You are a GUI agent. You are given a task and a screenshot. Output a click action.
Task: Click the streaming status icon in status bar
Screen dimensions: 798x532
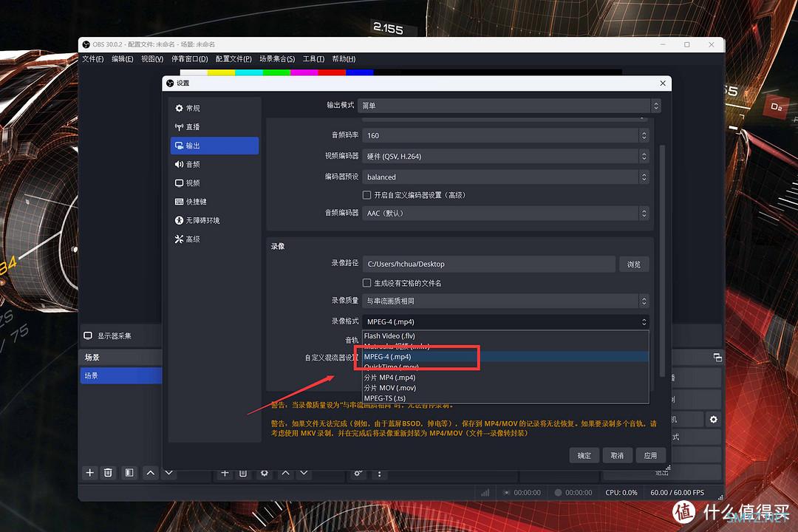tap(506, 493)
